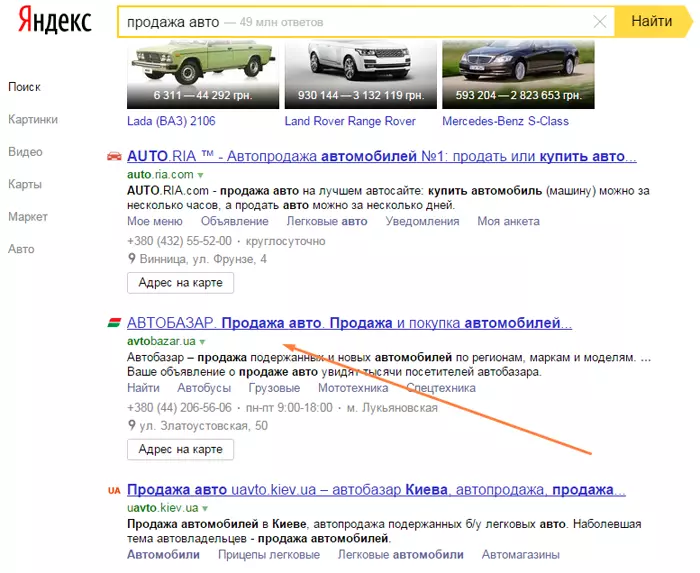
Task: Click the пн-пт 9:00-18:00 hours text
Action: coord(289,407)
